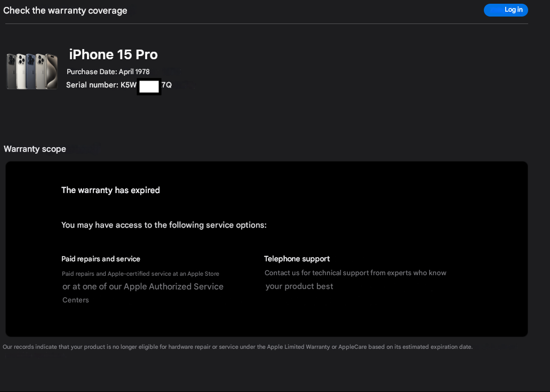Click the expiration disclaimer text at bottom

coord(237,347)
